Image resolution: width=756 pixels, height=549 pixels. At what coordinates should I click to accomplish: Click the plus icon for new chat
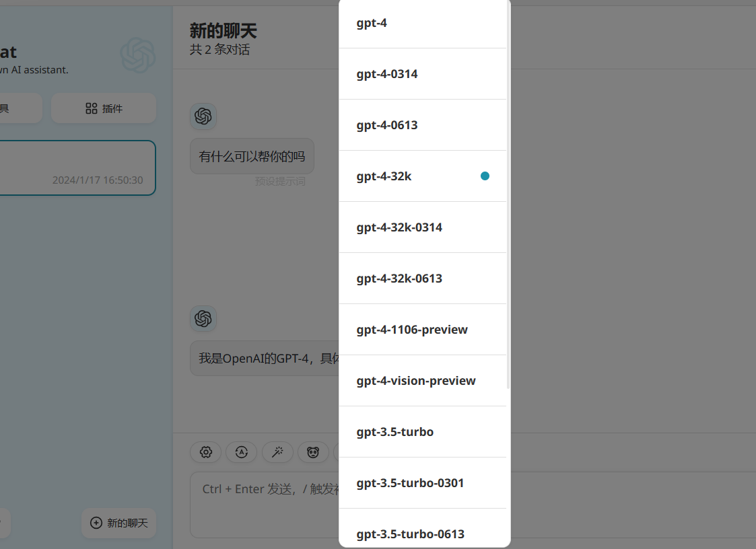pos(96,523)
